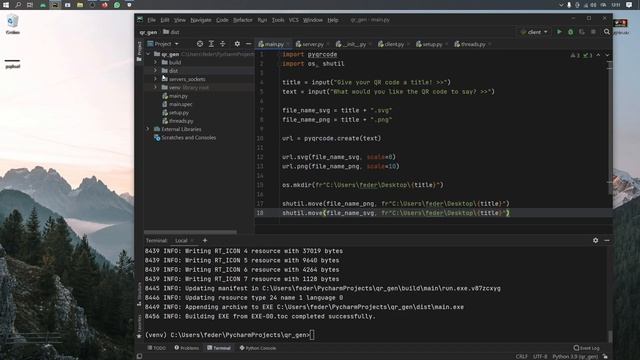Open the VCS menu
The height and width of the screenshot is (360, 640).
point(293,20)
